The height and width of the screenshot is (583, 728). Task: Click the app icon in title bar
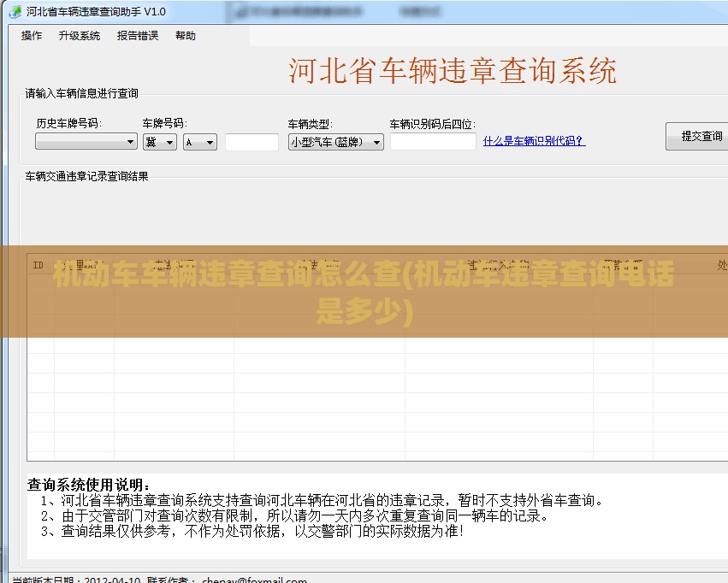point(15,12)
